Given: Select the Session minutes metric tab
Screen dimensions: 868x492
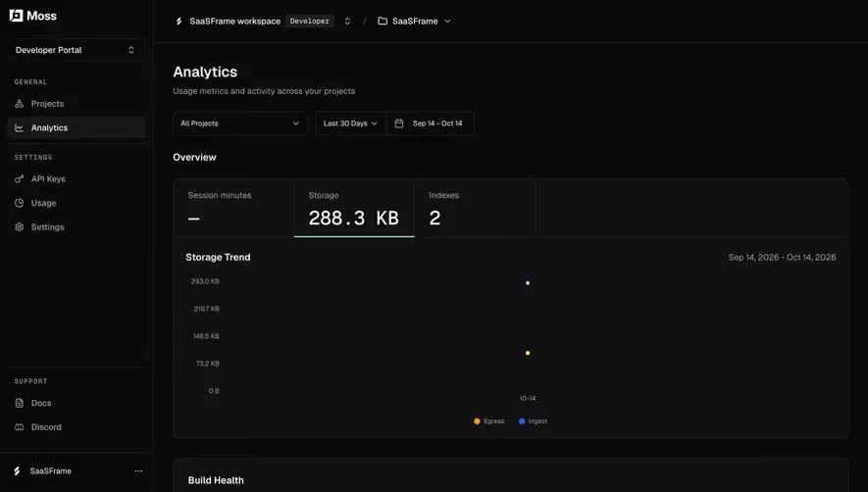Looking at the screenshot, I should [x=233, y=208].
